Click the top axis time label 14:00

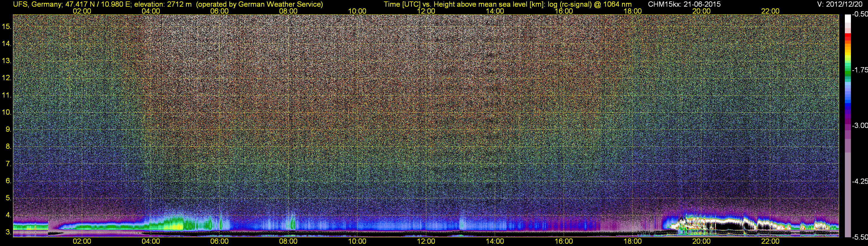(x=495, y=11)
